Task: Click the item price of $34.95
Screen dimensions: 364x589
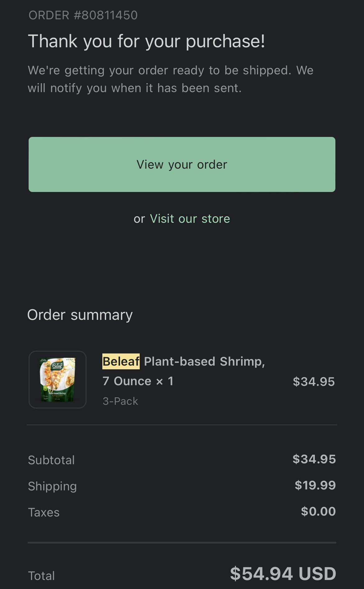Action: pyautogui.click(x=314, y=381)
